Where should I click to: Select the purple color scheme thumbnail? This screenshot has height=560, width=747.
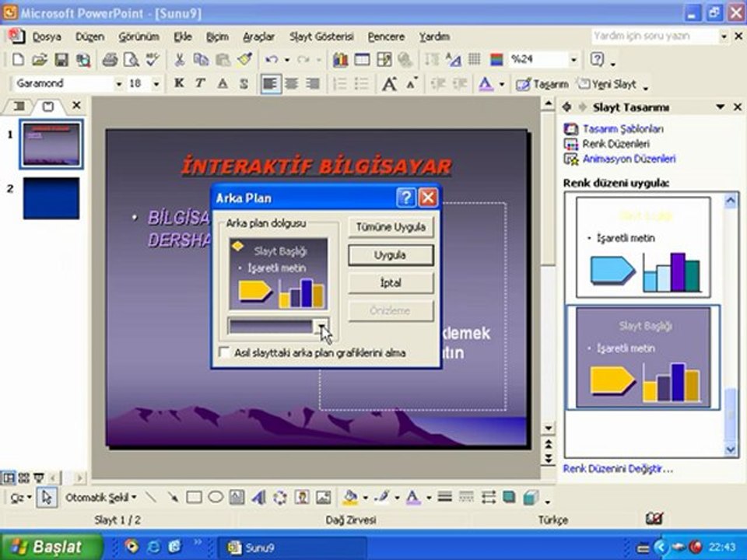pyautogui.click(x=644, y=357)
